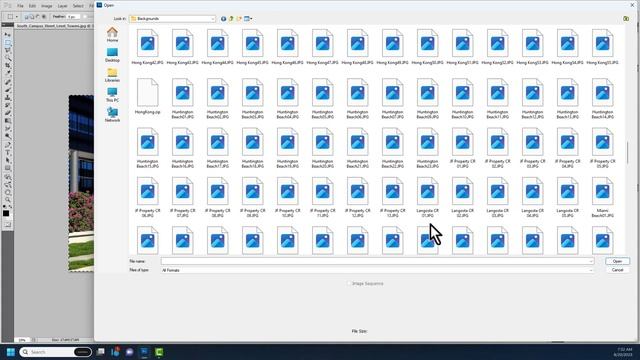The image size is (640, 360).
Task: Select the Huntington Beach14.JPG file
Action: pyautogui.click(x=602, y=99)
